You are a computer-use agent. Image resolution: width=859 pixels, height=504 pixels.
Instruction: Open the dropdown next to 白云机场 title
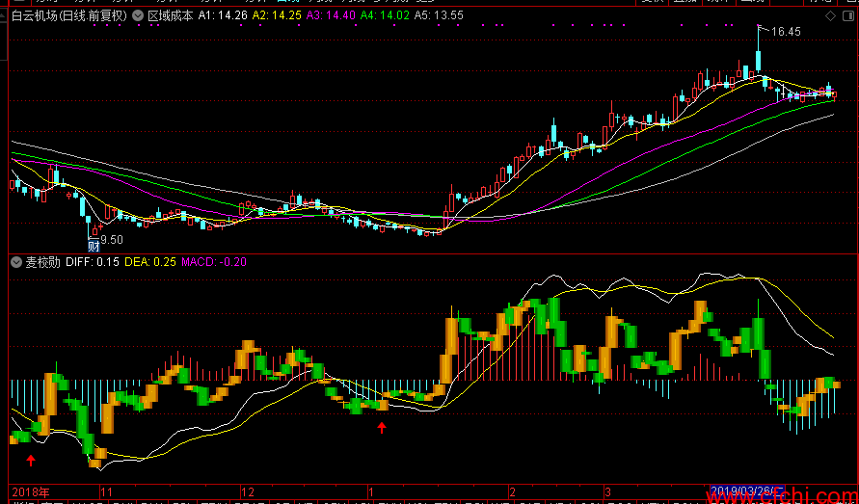(139, 15)
